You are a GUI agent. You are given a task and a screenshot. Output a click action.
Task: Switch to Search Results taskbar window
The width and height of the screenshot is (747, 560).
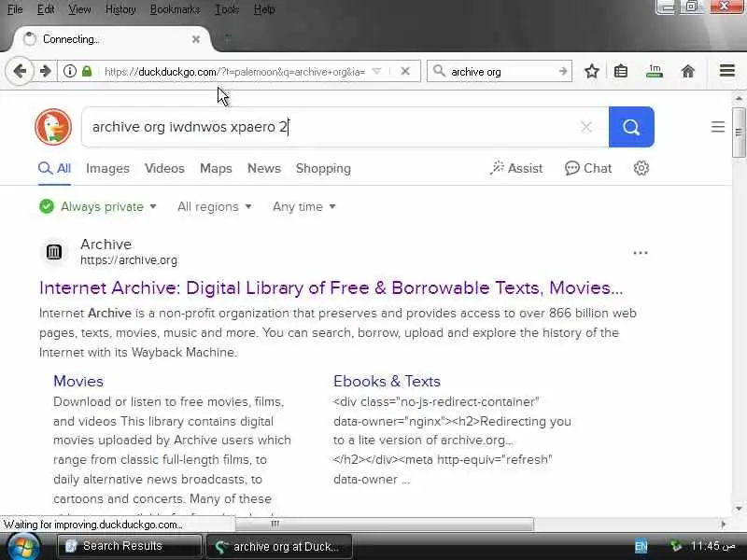coord(129,546)
